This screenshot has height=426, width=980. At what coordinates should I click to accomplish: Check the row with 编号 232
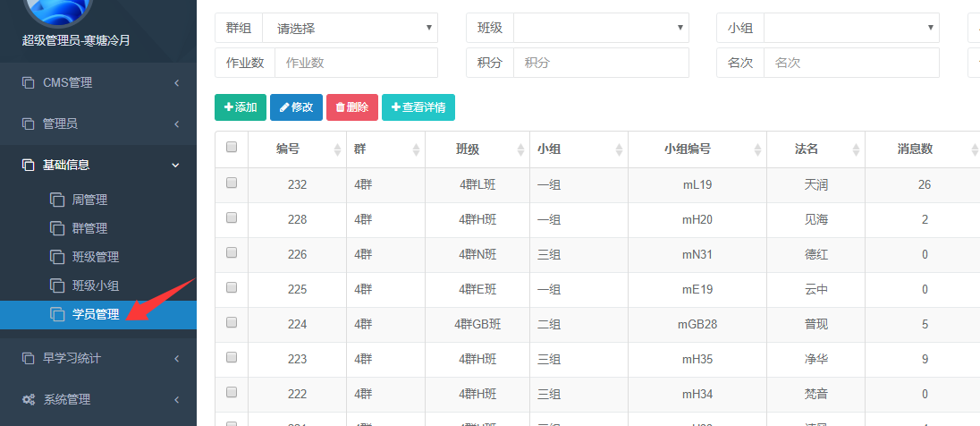click(232, 183)
